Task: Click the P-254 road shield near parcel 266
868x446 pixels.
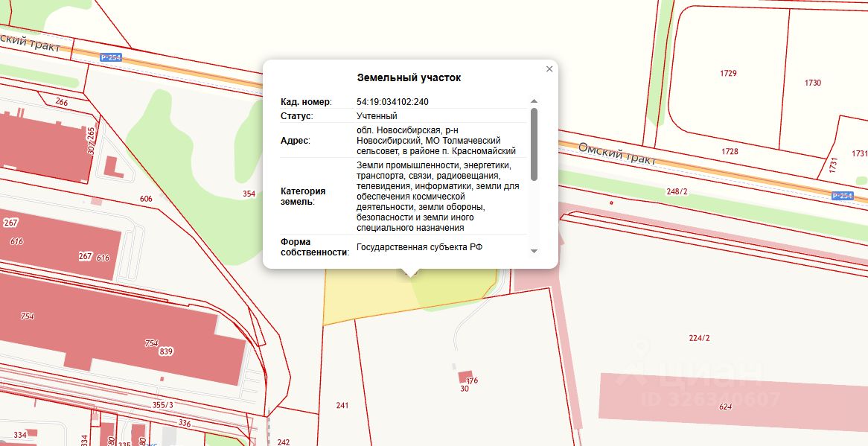Action: click(111, 57)
